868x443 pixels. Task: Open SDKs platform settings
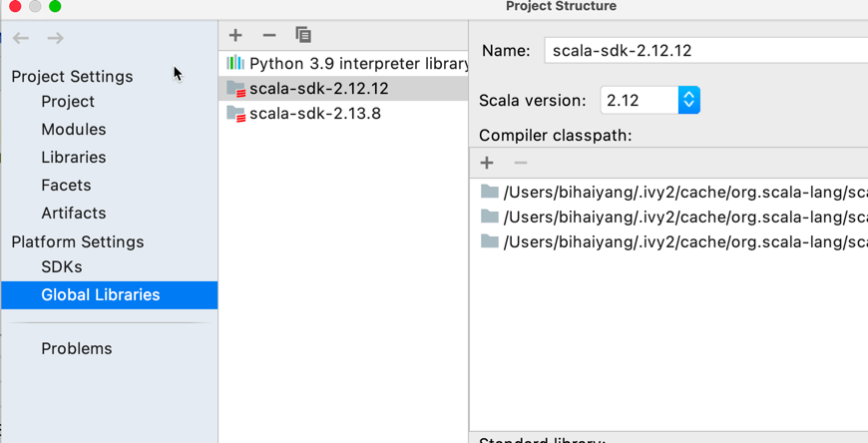(62, 267)
